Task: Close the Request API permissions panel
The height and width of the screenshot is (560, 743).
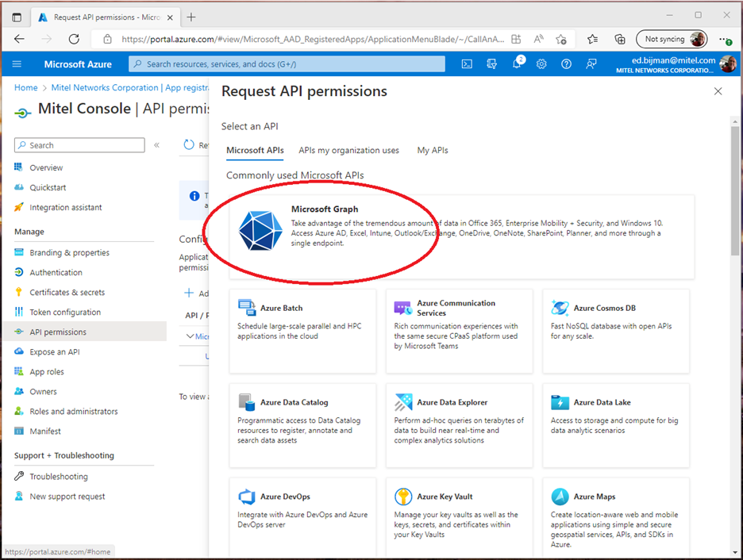Action: 718,91
